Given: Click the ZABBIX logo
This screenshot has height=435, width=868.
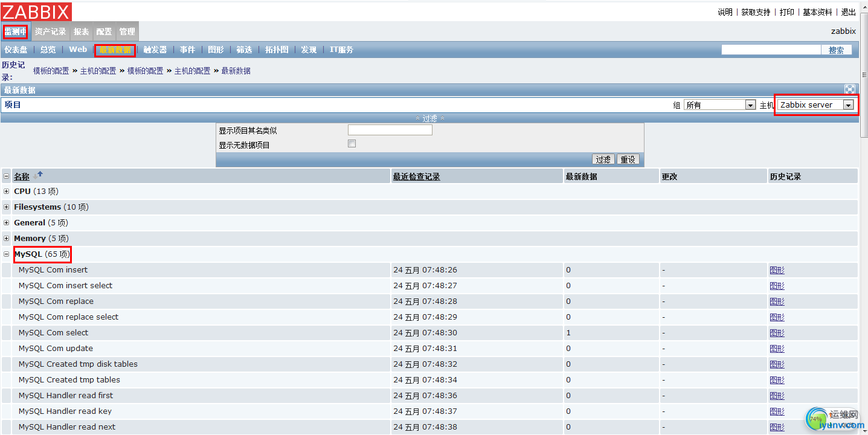Looking at the screenshot, I should 36,11.
